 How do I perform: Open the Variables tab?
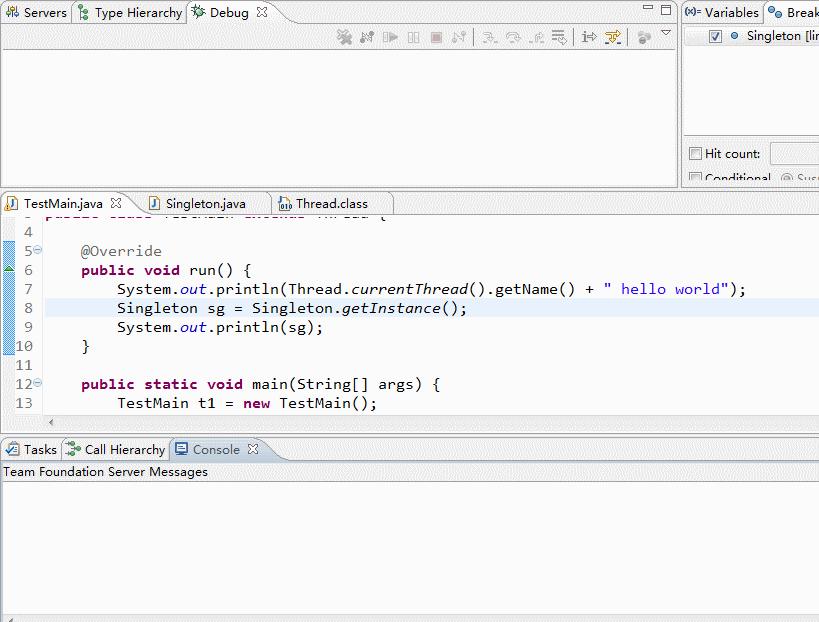click(722, 13)
